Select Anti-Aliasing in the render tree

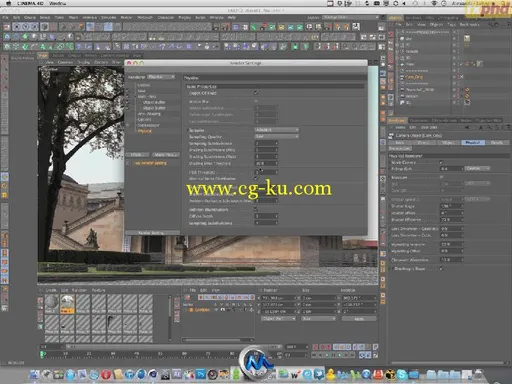coord(149,114)
